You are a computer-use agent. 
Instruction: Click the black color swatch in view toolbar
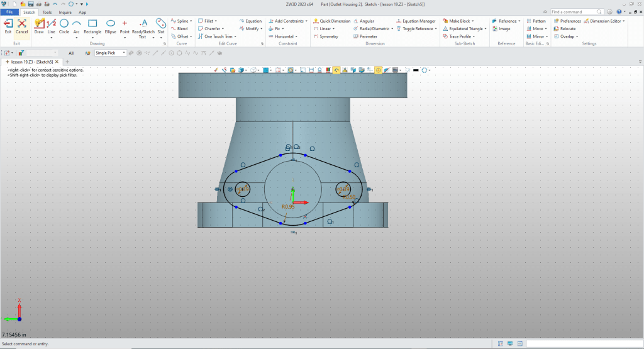coord(416,70)
